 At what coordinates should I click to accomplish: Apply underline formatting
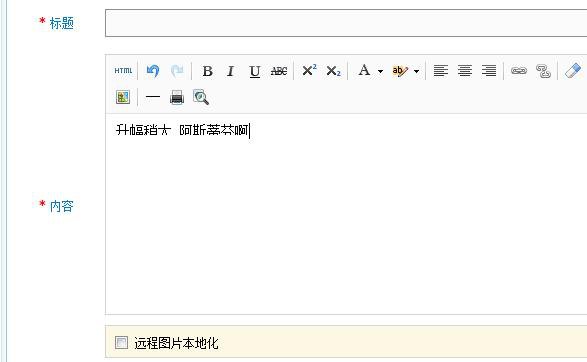tap(255, 70)
